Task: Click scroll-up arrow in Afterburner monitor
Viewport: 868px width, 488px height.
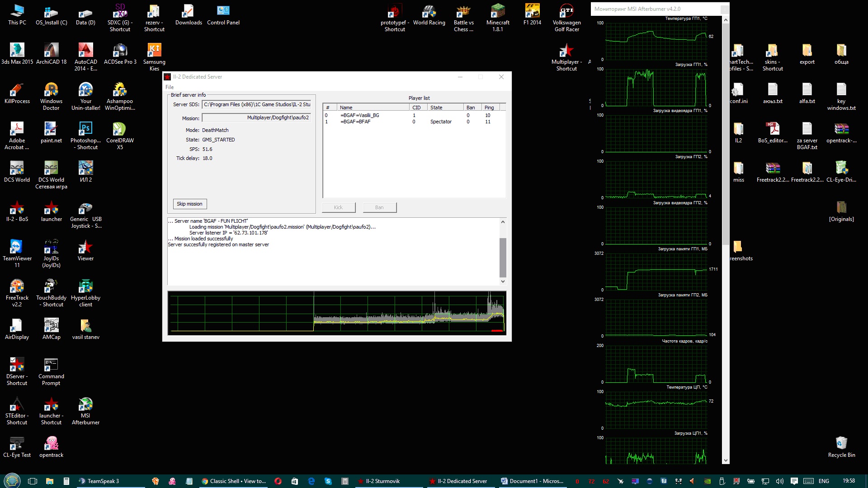Action: (726, 20)
